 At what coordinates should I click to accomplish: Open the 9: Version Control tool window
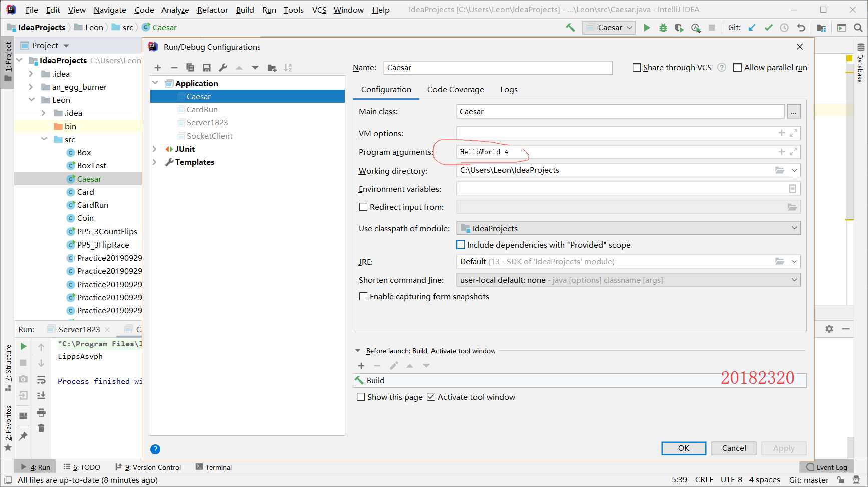[148, 467]
